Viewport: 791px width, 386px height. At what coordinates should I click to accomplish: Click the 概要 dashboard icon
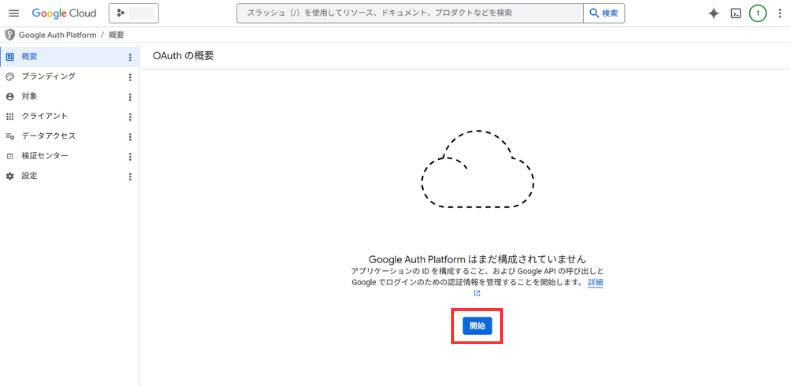coord(10,57)
